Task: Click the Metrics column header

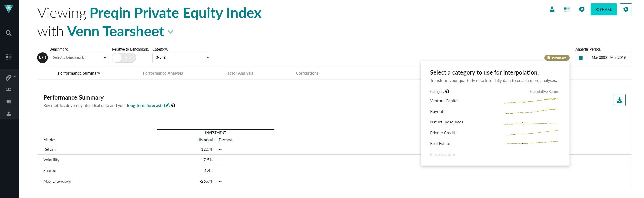Action: 49,140
